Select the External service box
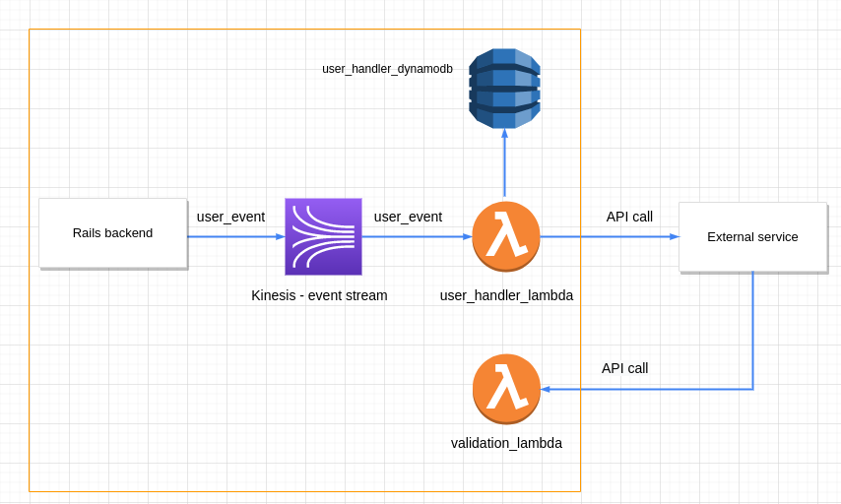Viewport: 841px width, 504px height. pos(752,236)
